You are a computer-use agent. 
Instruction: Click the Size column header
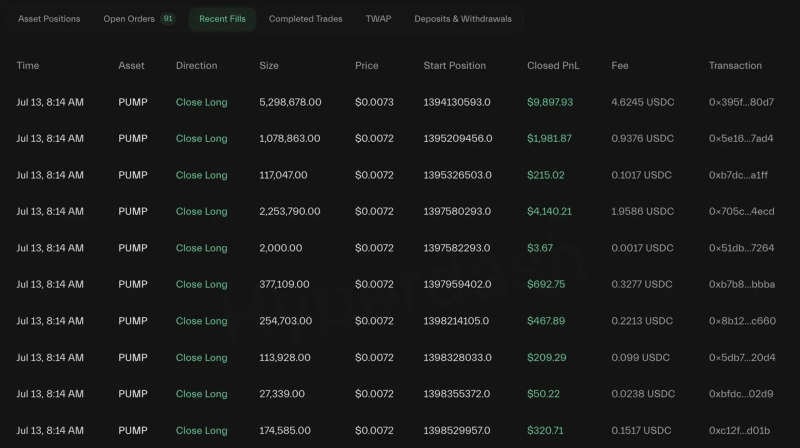coord(269,66)
